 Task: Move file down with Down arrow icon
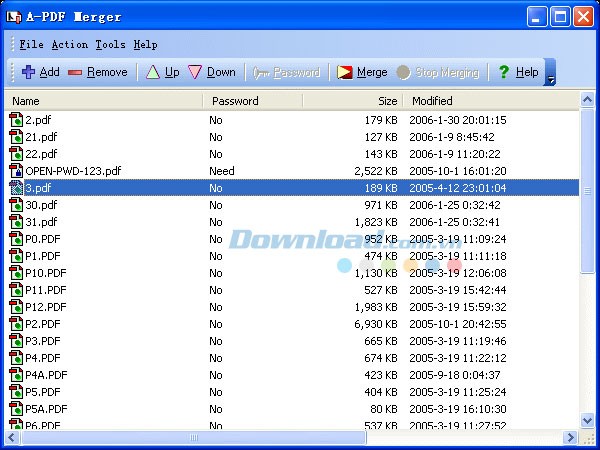click(195, 72)
